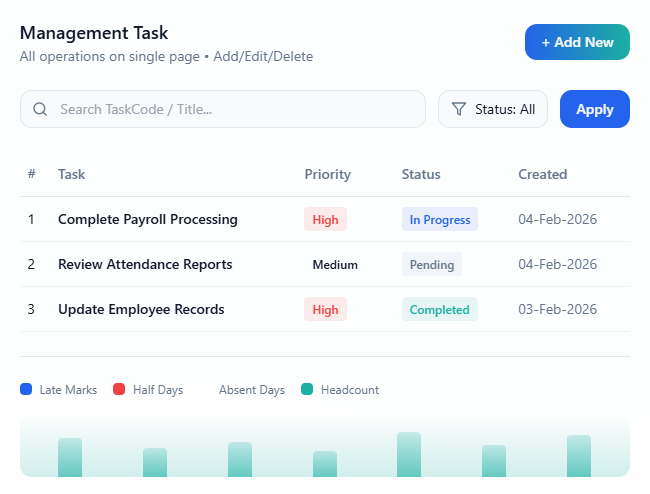650x494 pixels.
Task: Toggle the Half Days legend label
Action: 158,390
